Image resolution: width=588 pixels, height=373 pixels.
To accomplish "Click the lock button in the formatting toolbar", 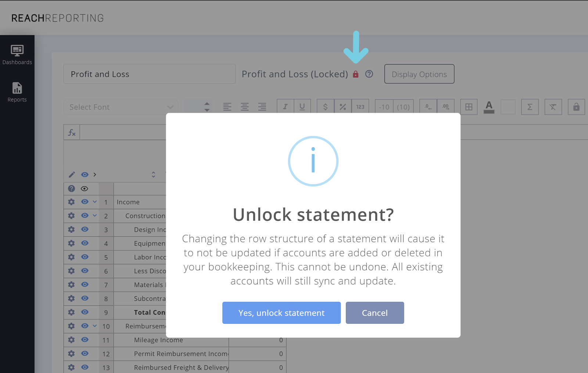I will click(576, 107).
